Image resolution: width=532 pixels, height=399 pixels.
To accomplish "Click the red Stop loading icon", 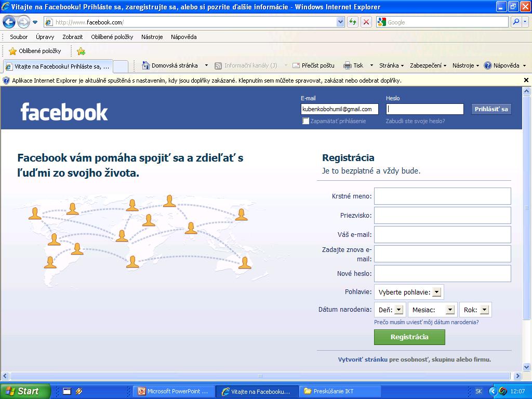I will [366, 22].
